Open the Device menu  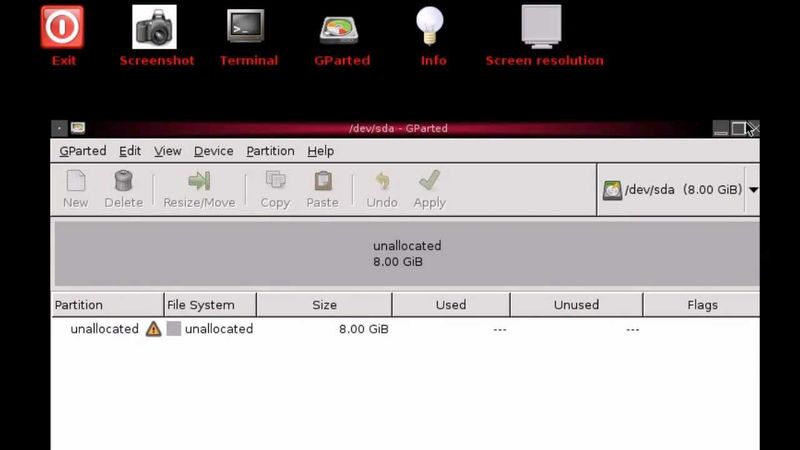[213, 151]
